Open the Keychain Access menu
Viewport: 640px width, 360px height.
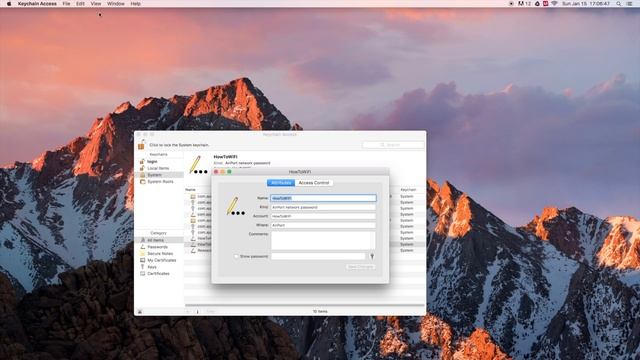(37, 4)
